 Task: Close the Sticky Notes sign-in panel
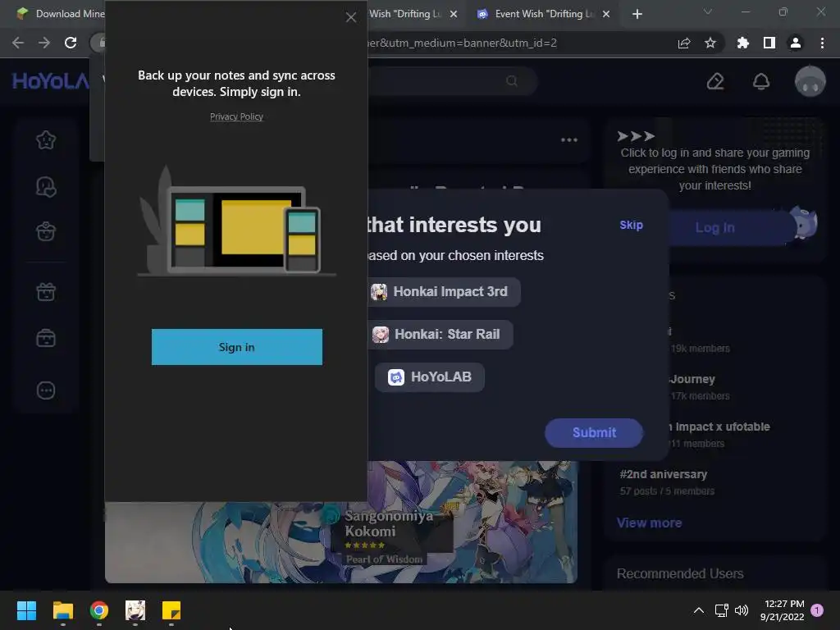351,18
